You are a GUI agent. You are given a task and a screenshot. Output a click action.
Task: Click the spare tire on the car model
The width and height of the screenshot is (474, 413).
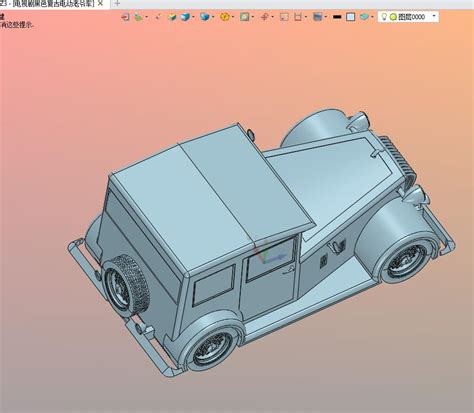tap(127, 286)
